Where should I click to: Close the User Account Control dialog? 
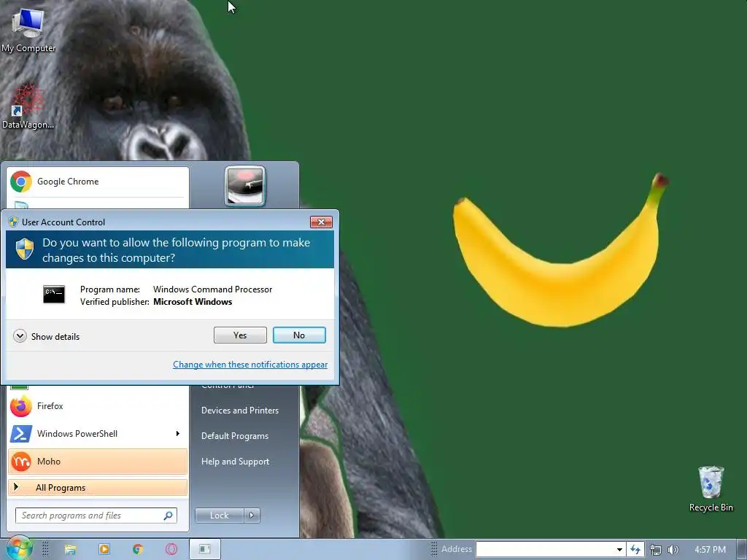pos(321,222)
